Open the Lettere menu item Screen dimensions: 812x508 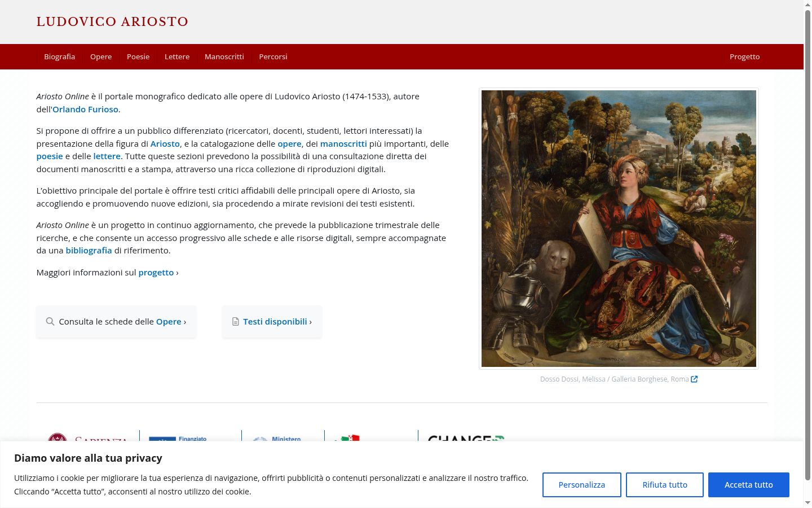177,56
